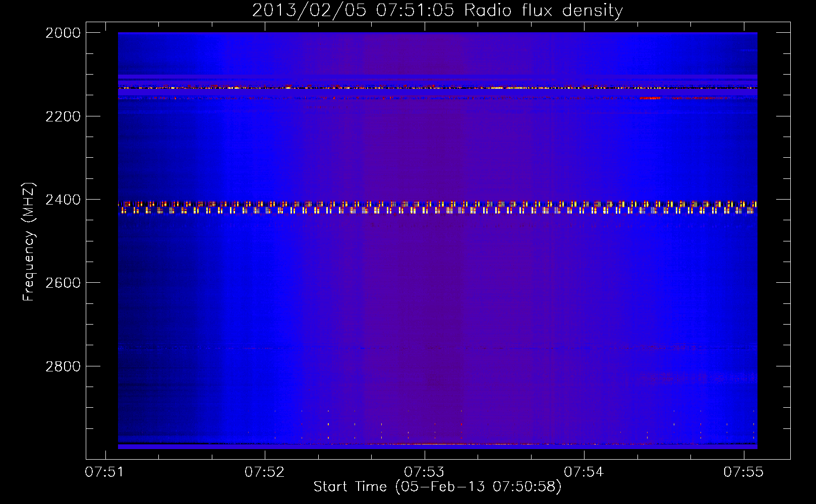Image resolution: width=816 pixels, height=504 pixels.
Task: Click the 07:55 time tick label
Action: 744,472
